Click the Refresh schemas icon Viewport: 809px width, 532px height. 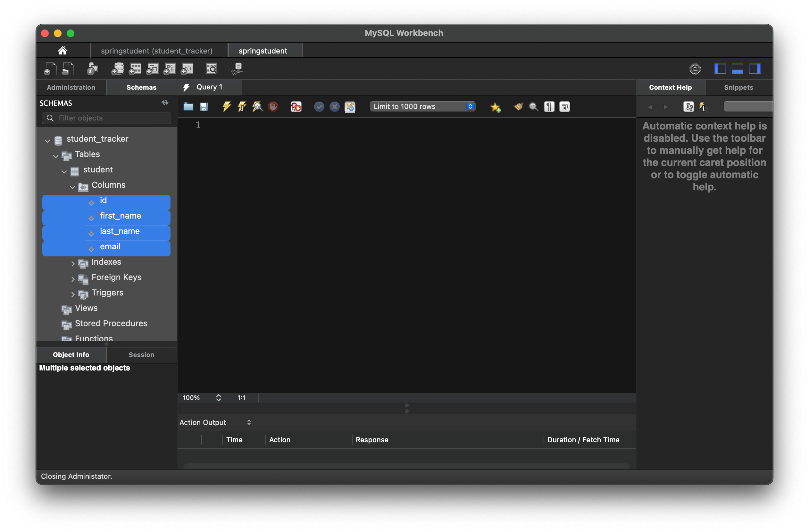click(165, 103)
